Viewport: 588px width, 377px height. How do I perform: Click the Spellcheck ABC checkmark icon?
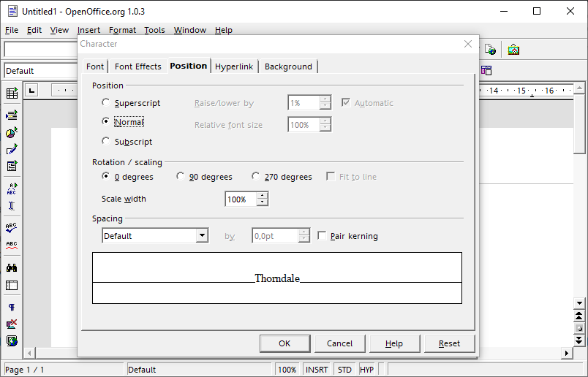point(12,227)
